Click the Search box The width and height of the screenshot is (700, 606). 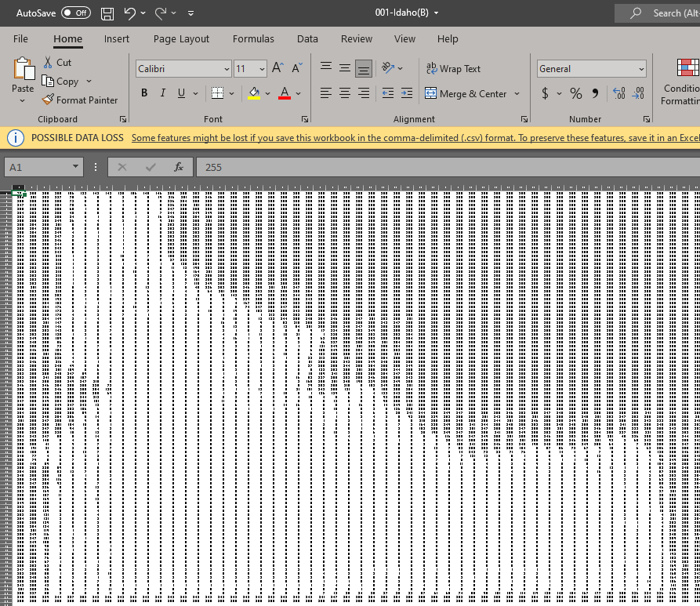coord(657,13)
